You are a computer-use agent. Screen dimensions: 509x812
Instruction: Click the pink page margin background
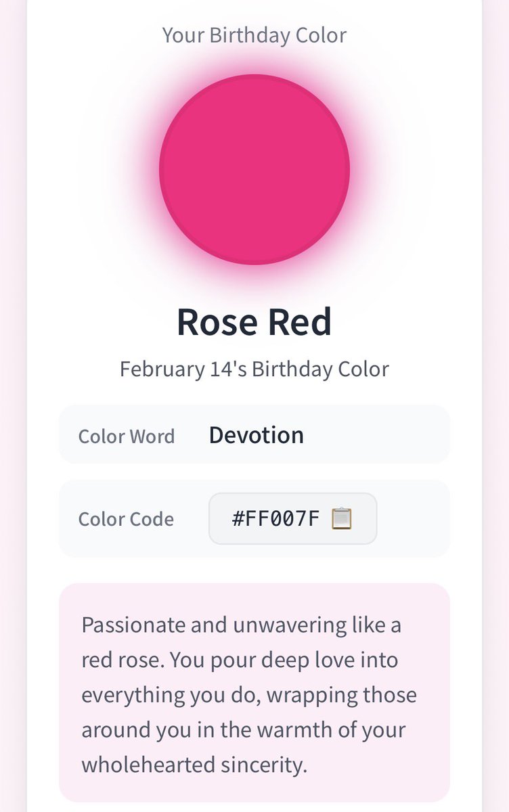[x=13, y=406]
